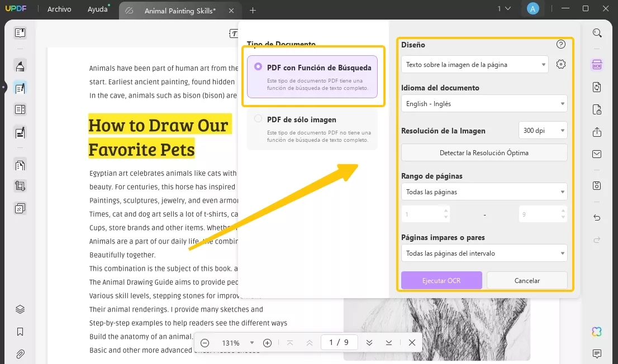Open the Ayuda menu
Viewport: 618px width, 364px height.
pos(97,9)
